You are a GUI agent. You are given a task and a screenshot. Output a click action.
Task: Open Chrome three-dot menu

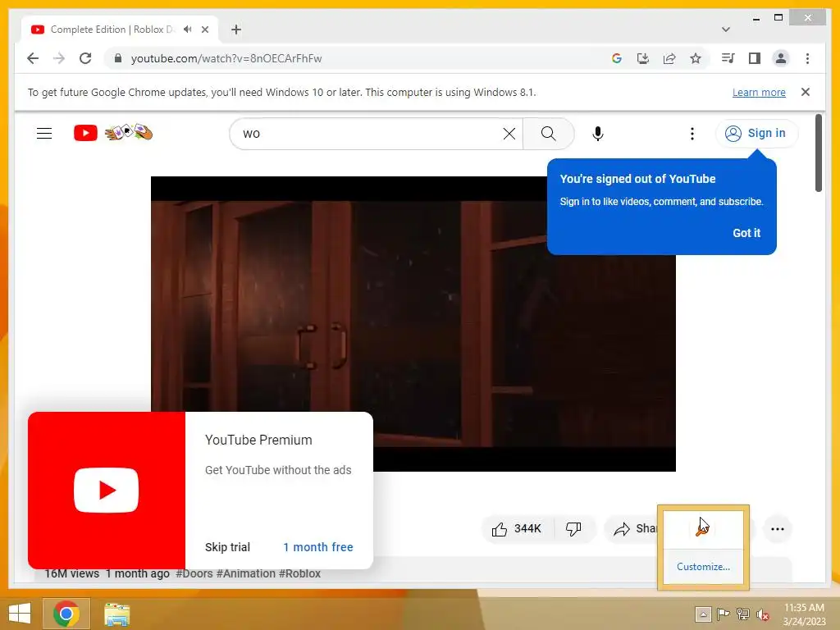(807, 58)
